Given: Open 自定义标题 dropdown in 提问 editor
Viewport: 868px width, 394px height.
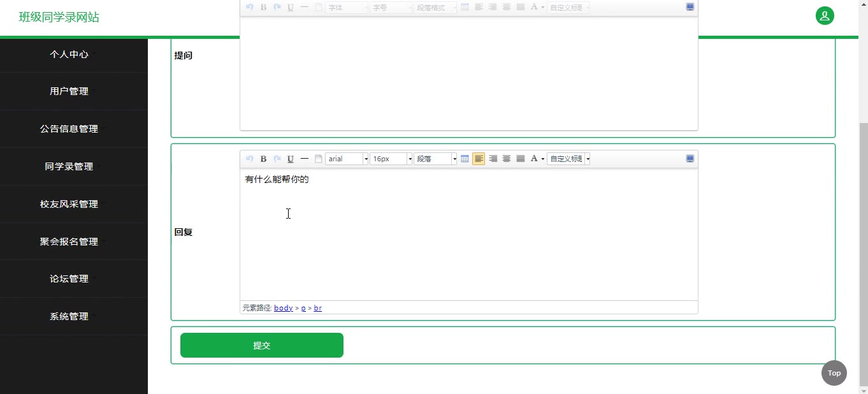Looking at the screenshot, I should tap(568, 8).
